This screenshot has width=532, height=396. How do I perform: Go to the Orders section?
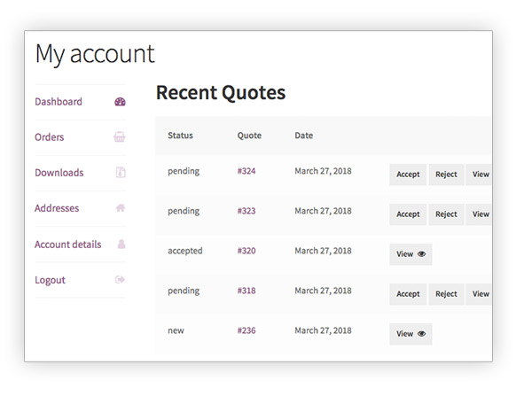tap(49, 137)
